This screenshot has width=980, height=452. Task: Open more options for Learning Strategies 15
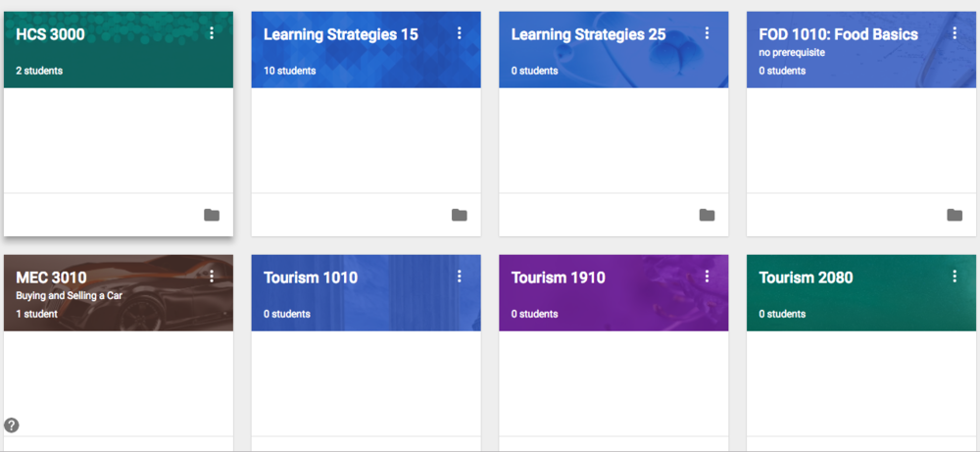click(460, 33)
